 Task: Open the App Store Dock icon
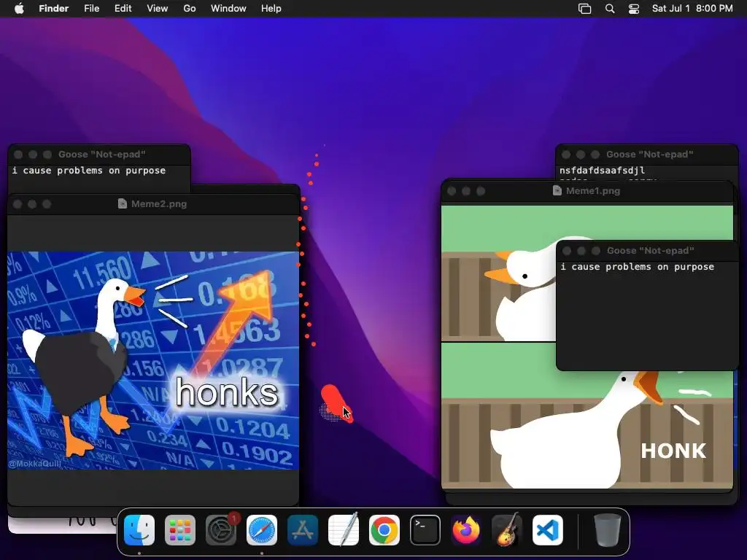303,530
